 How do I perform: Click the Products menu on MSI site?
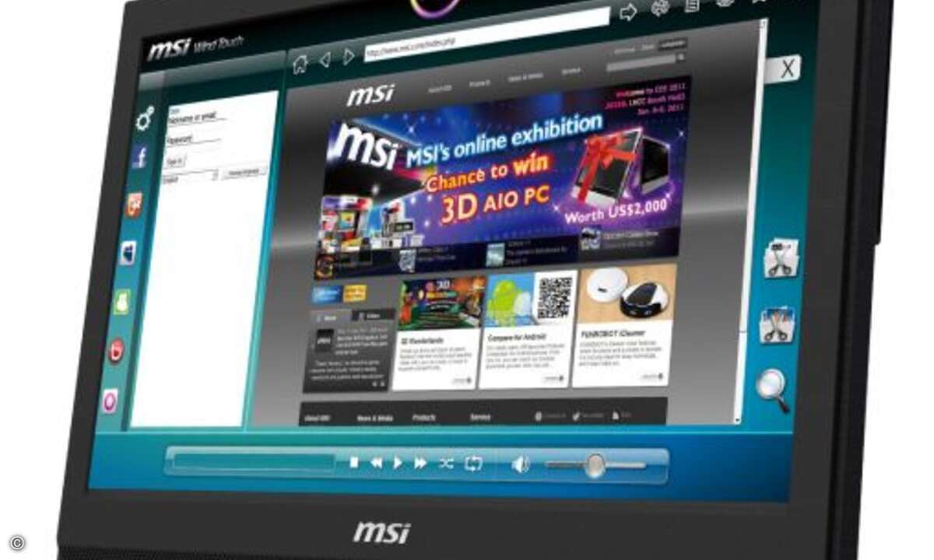click(x=480, y=82)
